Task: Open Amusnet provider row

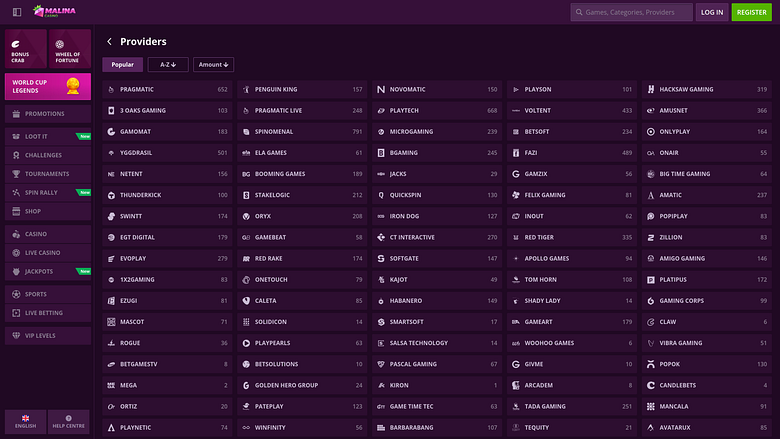Action: point(706,110)
